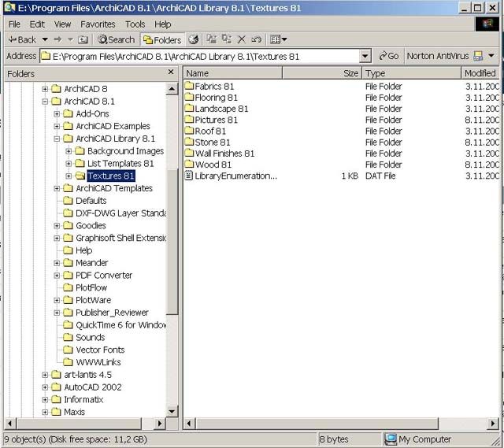
Task: Select the Vector Fonts tree folder
Action: pyautogui.click(x=100, y=350)
